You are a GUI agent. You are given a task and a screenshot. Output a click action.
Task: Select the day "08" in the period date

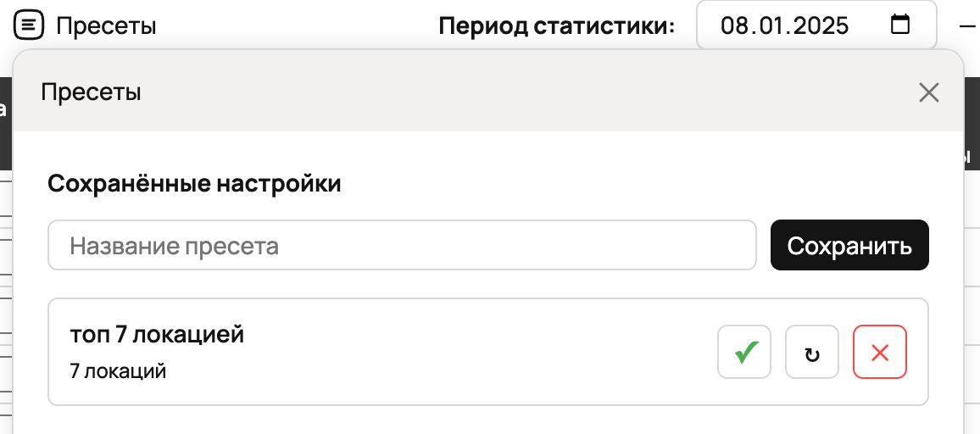click(734, 25)
